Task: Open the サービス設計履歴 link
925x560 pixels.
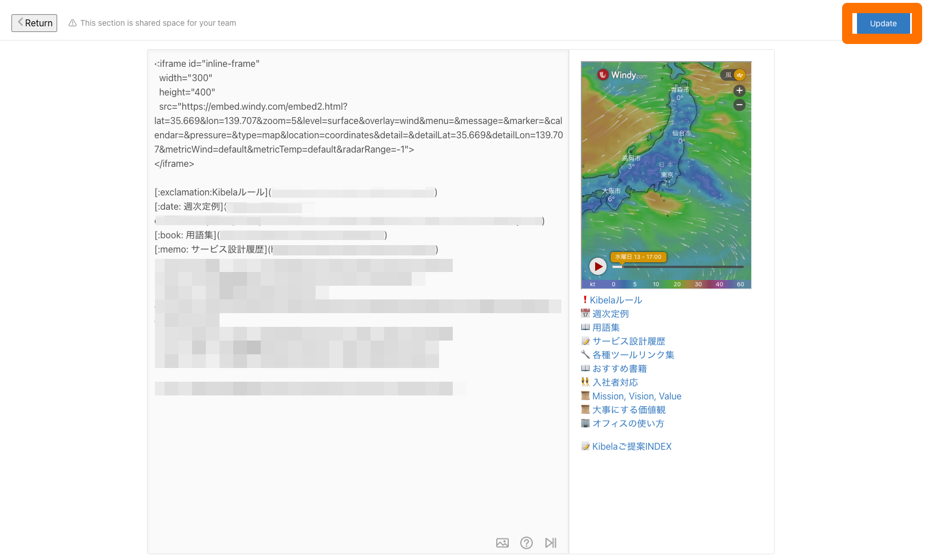Action: pyautogui.click(x=628, y=341)
